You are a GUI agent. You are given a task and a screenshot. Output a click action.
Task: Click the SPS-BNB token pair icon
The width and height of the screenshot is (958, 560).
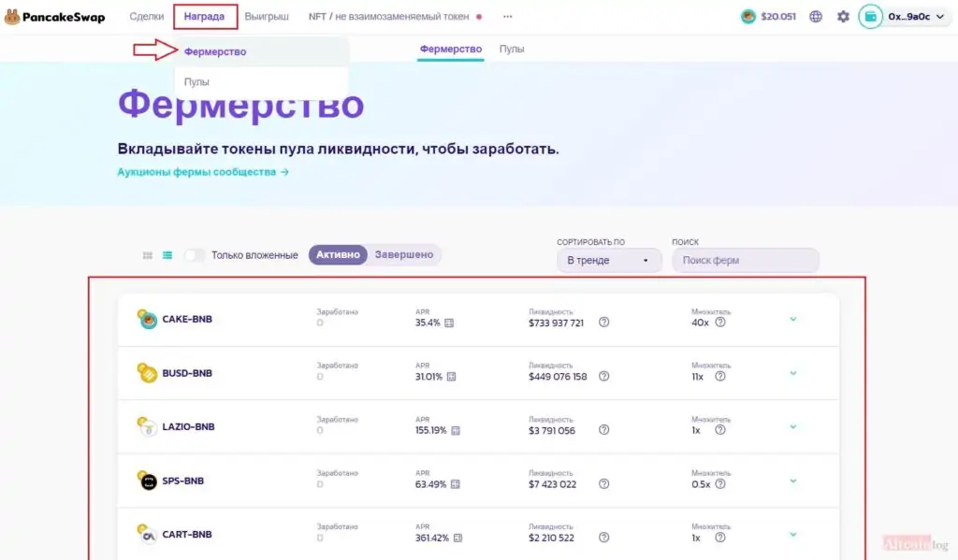pyautogui.click(x=147, y=481)
